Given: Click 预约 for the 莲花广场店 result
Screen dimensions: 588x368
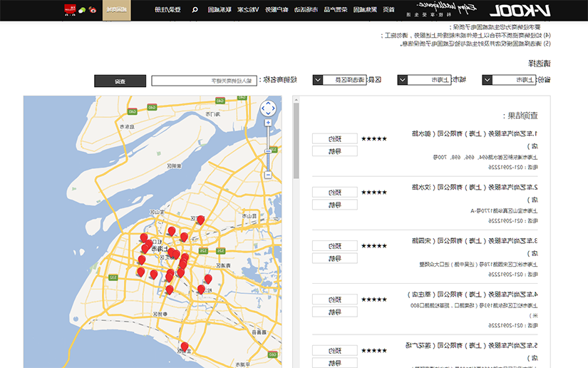Looking at the screenshot, I should (335, 351).
